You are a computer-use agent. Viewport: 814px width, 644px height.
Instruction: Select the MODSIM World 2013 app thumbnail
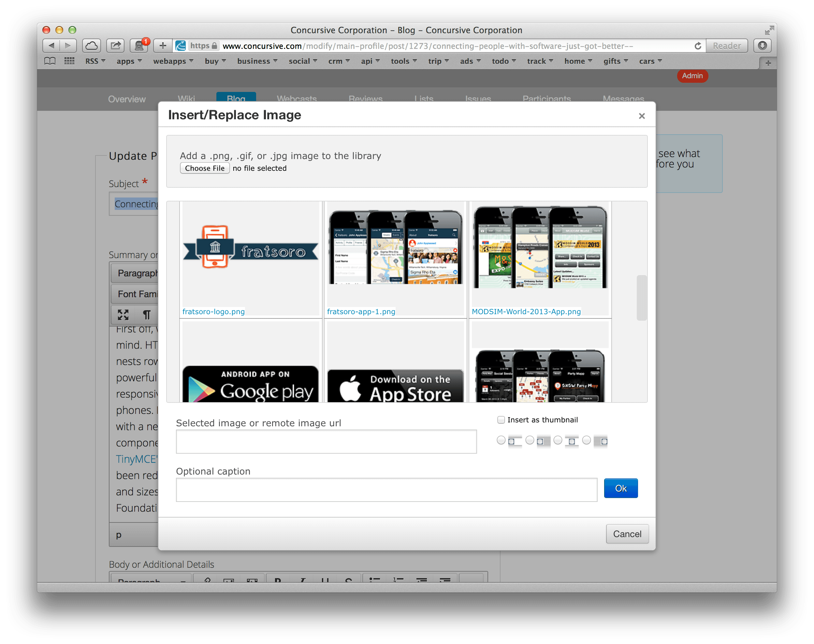[x=540, y=247]
